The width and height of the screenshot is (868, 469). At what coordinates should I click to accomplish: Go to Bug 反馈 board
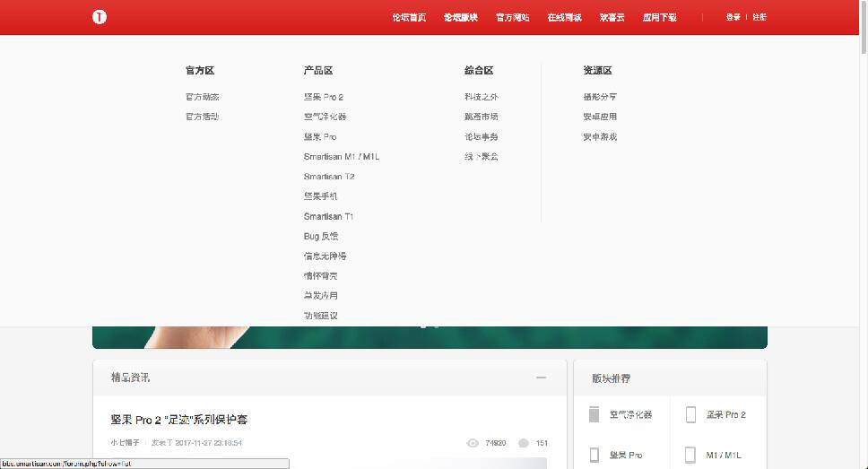[x=321, y=236]
